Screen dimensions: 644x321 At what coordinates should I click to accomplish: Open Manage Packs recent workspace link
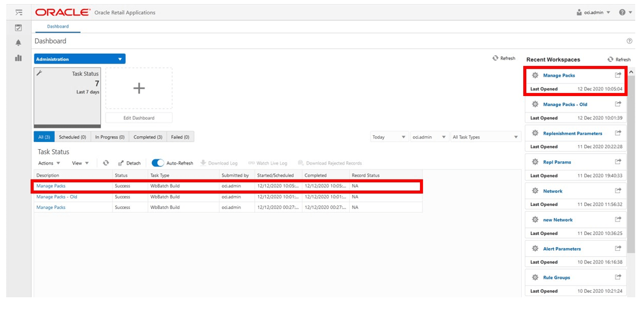point(559,75)
